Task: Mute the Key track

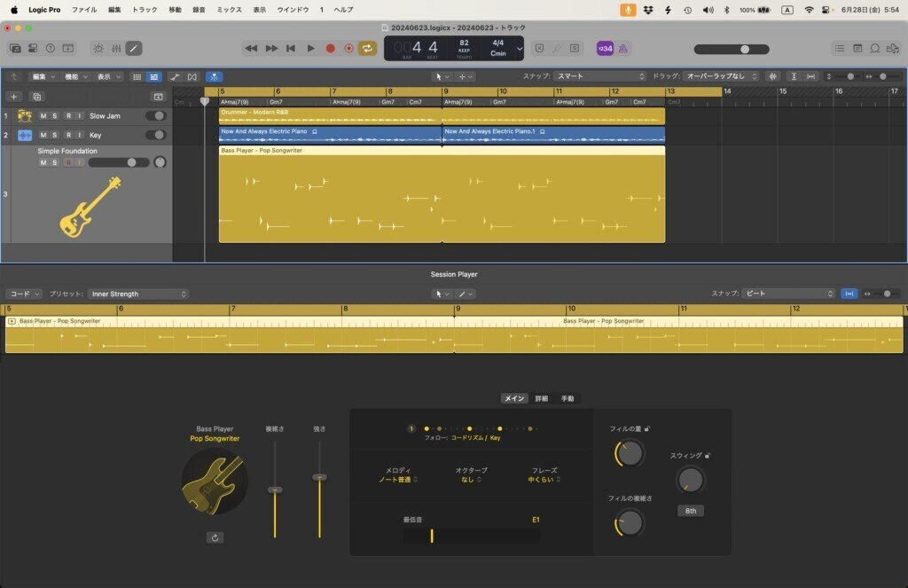Action: point(43,135)
